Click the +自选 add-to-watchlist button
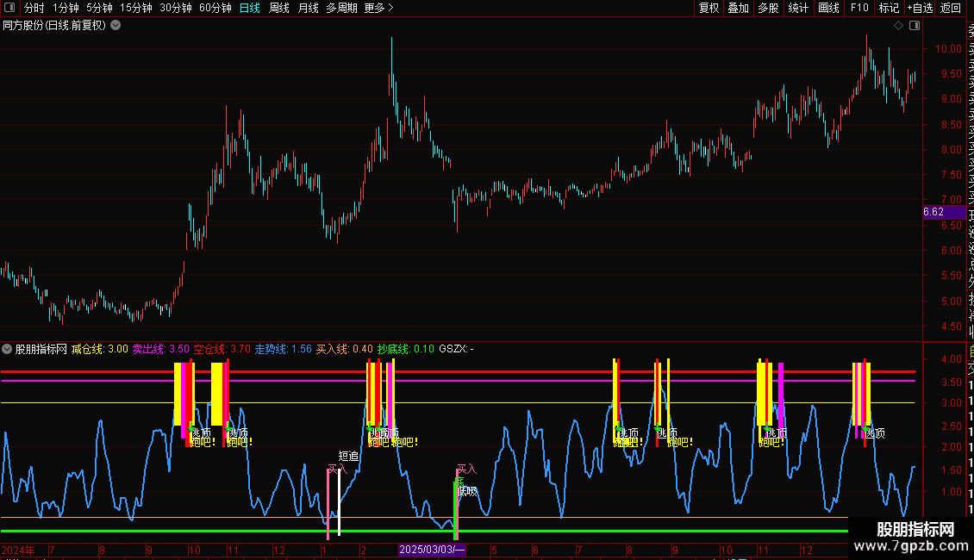 pyautogui.click(x=920, y=8)
